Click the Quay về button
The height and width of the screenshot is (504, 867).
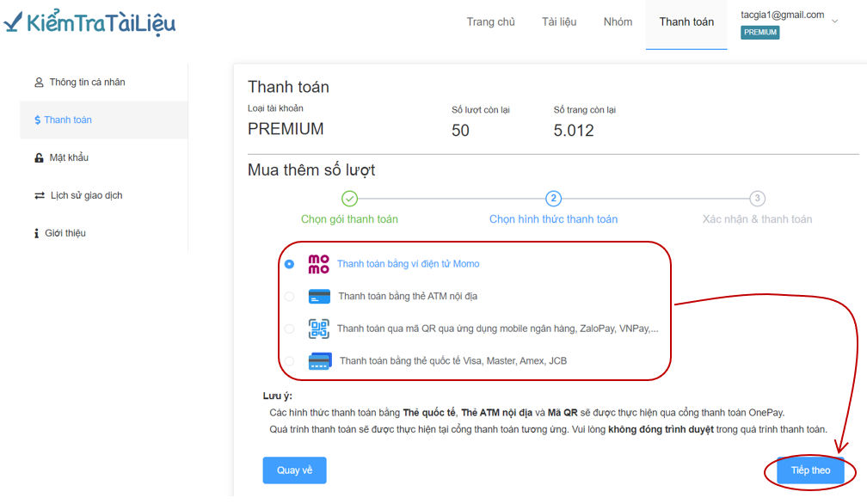tap(295, 470)
